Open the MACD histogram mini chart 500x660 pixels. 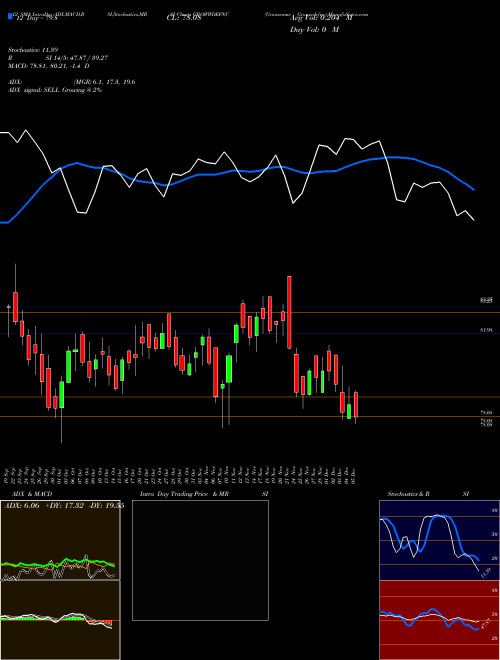(60, 620)
